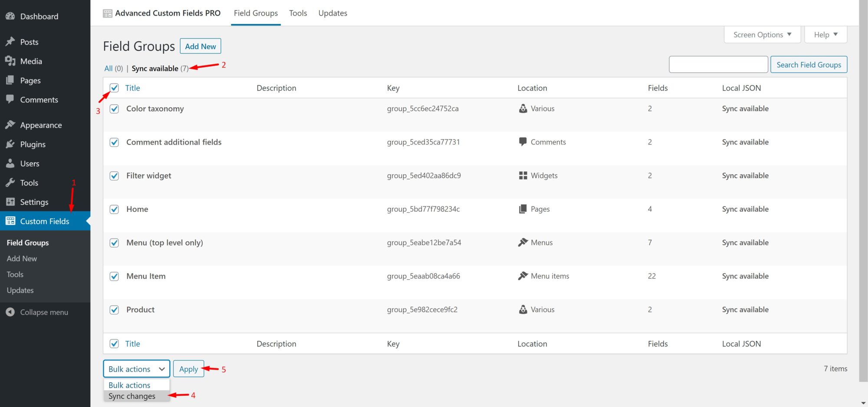Click the Search Field Groups button
This screenshot has height=407, width=868.
coord(809,64)
